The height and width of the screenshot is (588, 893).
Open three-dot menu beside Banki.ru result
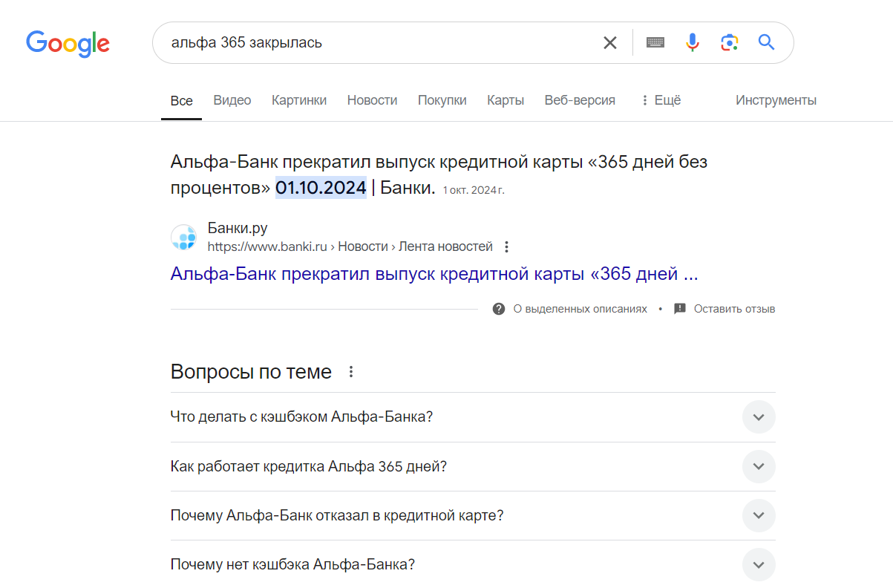507,246
